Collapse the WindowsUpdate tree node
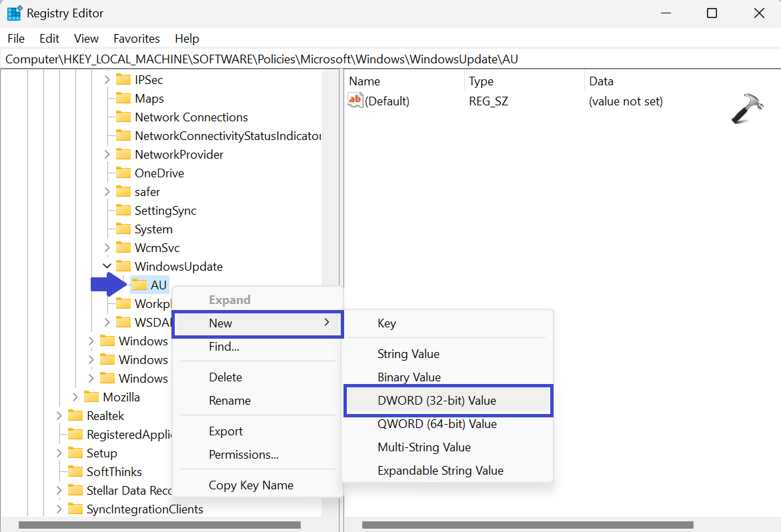Viewport: 781px width, 532px height. pos(107,266)
